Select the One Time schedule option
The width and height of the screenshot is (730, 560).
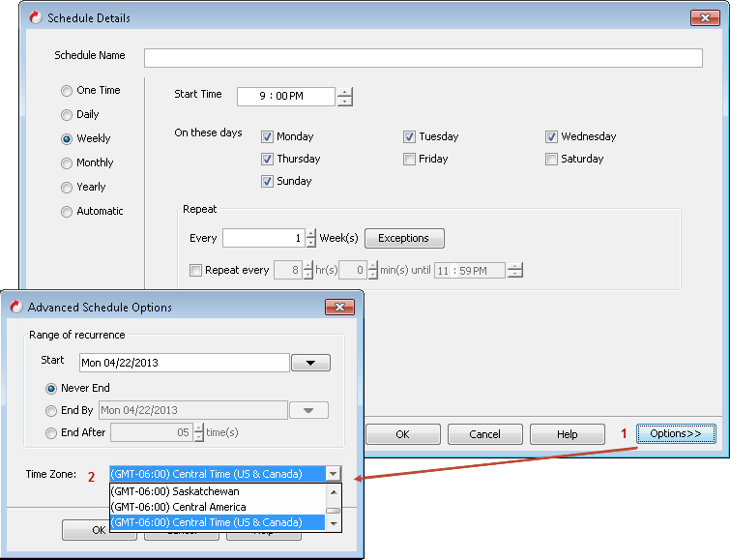[67, 90]
